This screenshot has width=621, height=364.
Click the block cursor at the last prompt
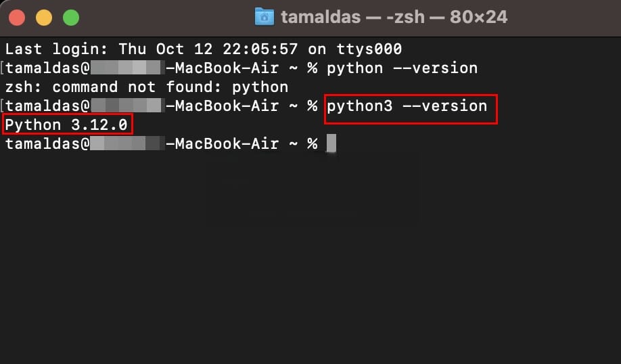tap(331, 144)
